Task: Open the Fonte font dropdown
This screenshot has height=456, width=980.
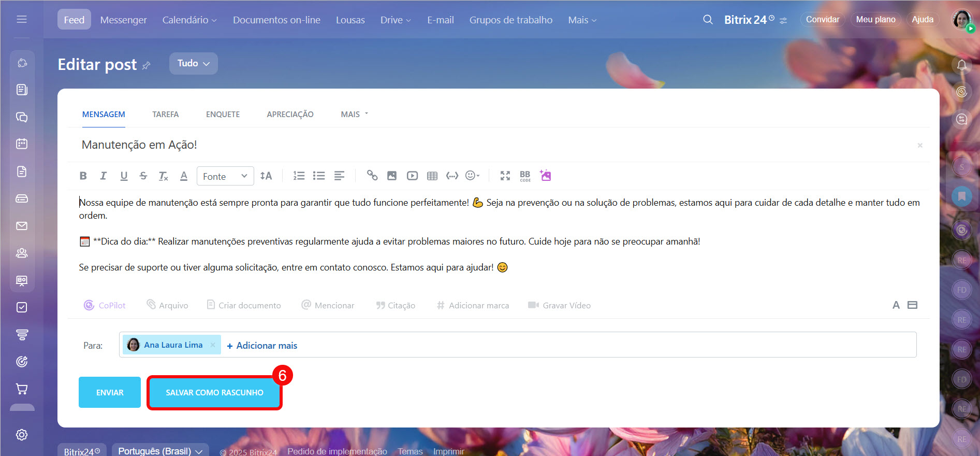Action: click(225, 176)
